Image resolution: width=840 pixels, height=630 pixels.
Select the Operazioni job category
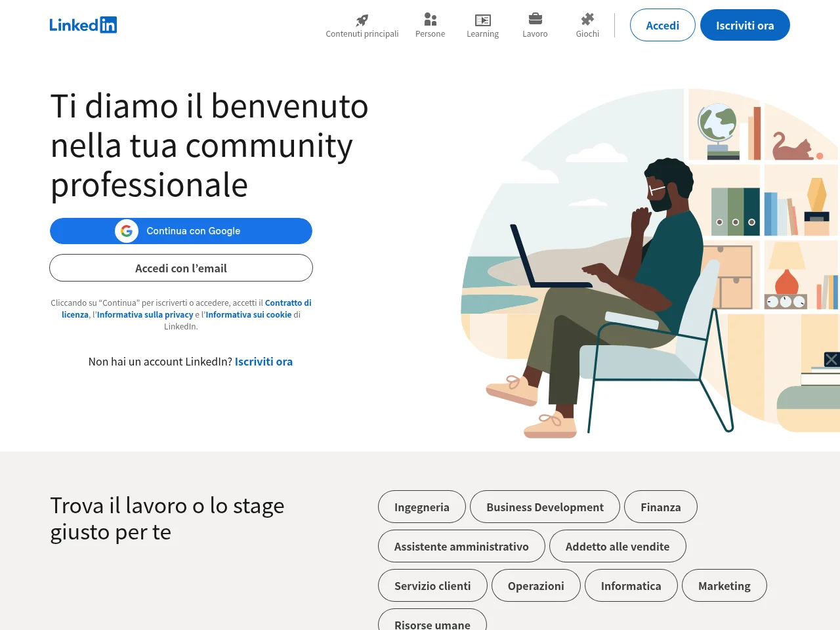(536, 585)
